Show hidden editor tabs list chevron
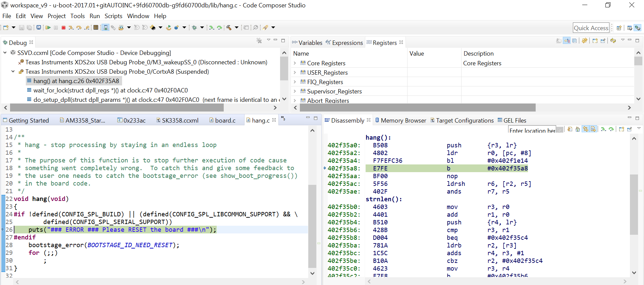Viewport: 644px width, 285px height. [x=283, y=118]
